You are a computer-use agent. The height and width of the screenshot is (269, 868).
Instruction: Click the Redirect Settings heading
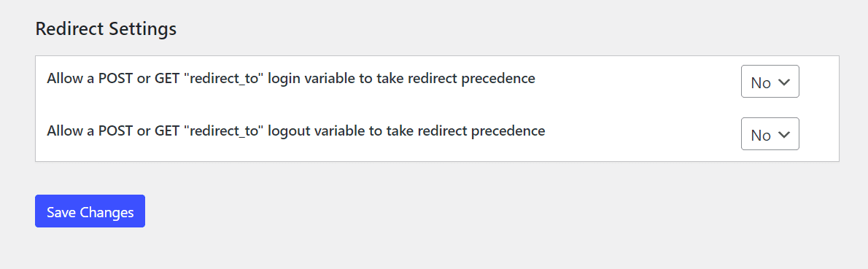[106, 28]
